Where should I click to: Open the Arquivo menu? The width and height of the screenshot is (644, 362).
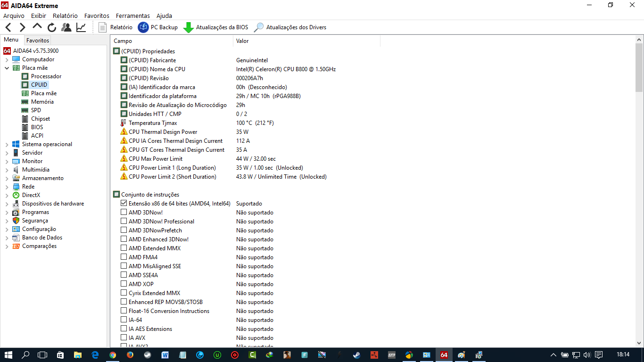14,16
